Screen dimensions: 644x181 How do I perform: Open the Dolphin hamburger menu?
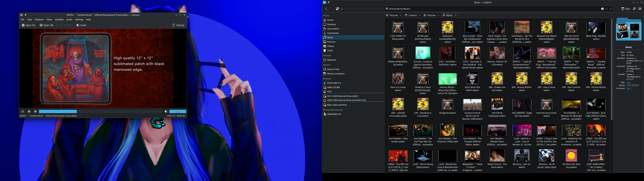pos(640,9)
